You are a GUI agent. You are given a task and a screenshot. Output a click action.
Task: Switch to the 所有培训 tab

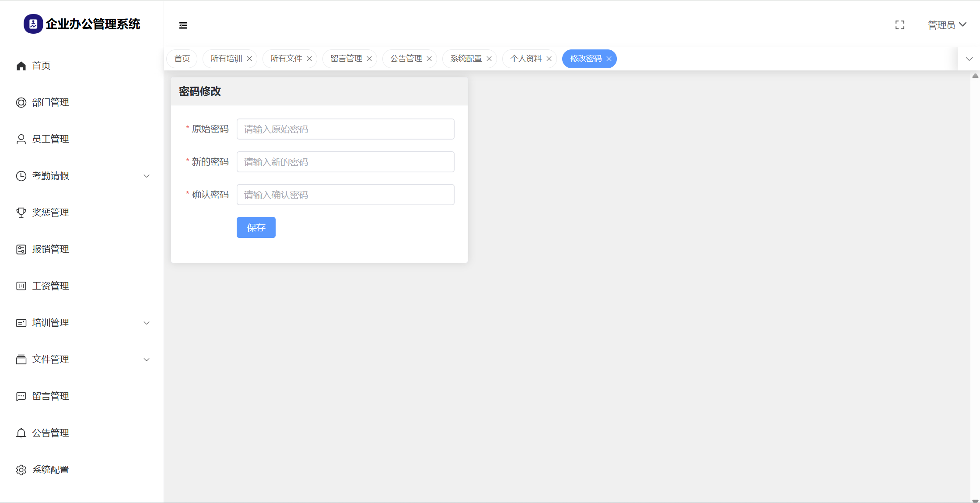click(x=226, y=59)
